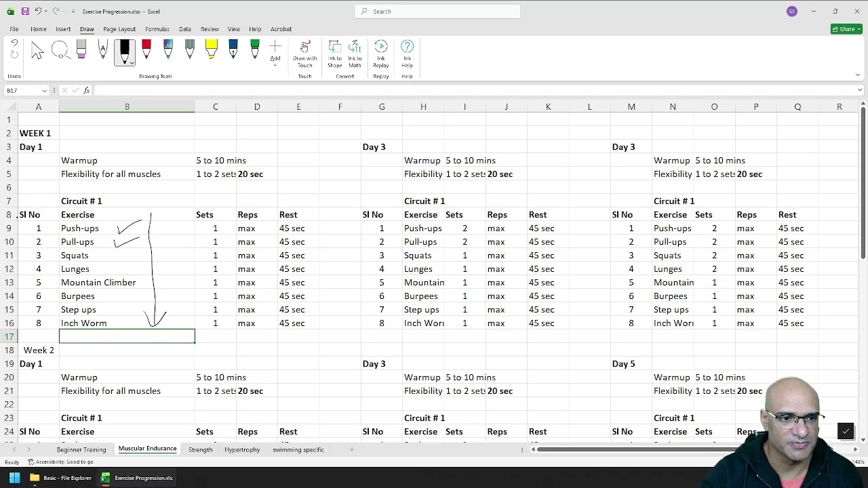This screenshot has width=868, height=488.
Task: Select the Lasso Select tool
Action: click(60, 50)
